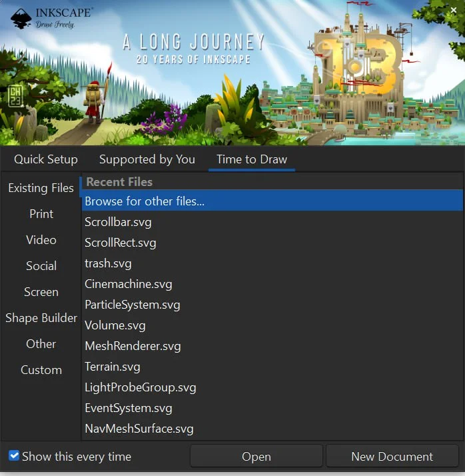Select the Print template category

(x=41, y=214)
